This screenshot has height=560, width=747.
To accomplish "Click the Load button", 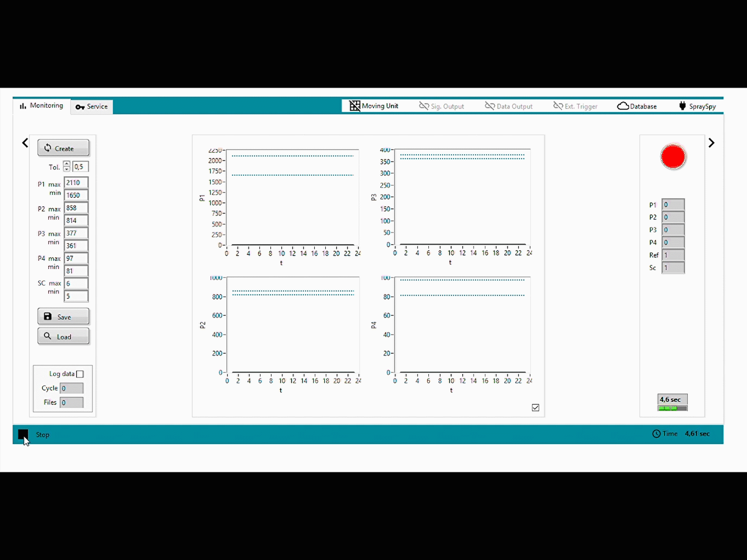I will tap(63, 336).
